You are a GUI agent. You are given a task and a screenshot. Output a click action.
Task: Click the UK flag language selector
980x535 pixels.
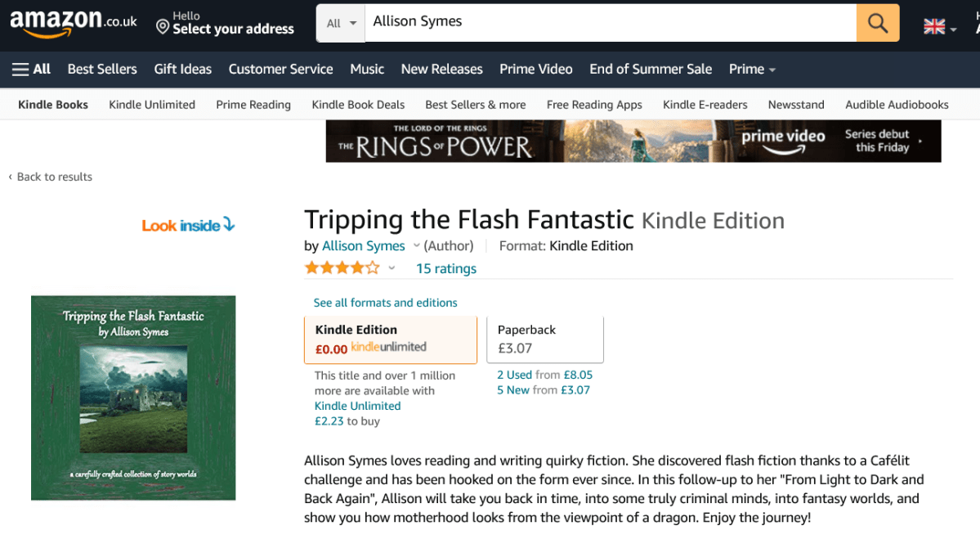939,27
